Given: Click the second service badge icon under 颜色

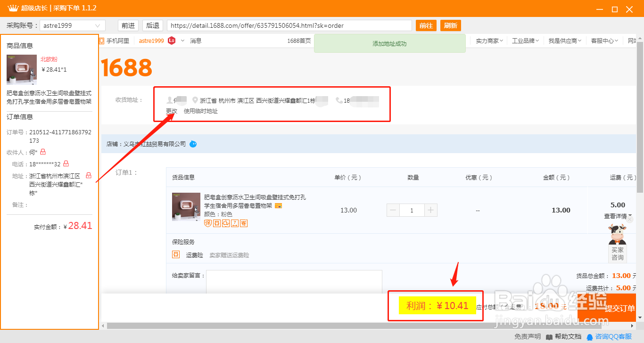Looking at the screenshot, I should [x=217, y=223].
